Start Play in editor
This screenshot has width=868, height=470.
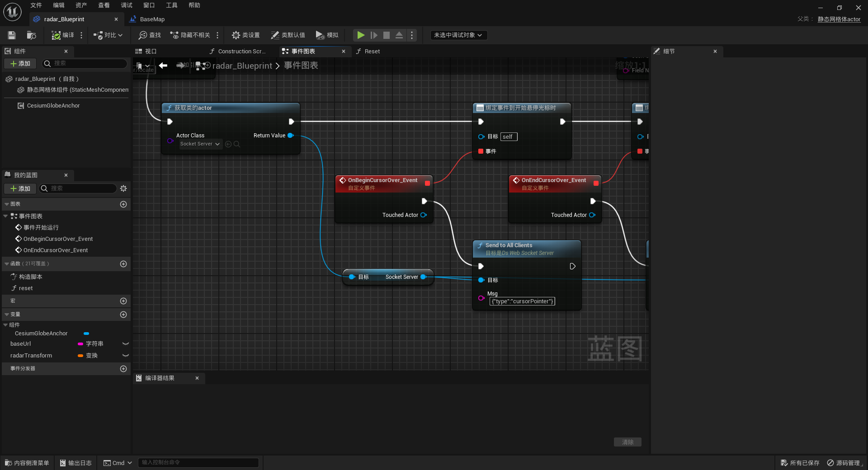(361, 35)
